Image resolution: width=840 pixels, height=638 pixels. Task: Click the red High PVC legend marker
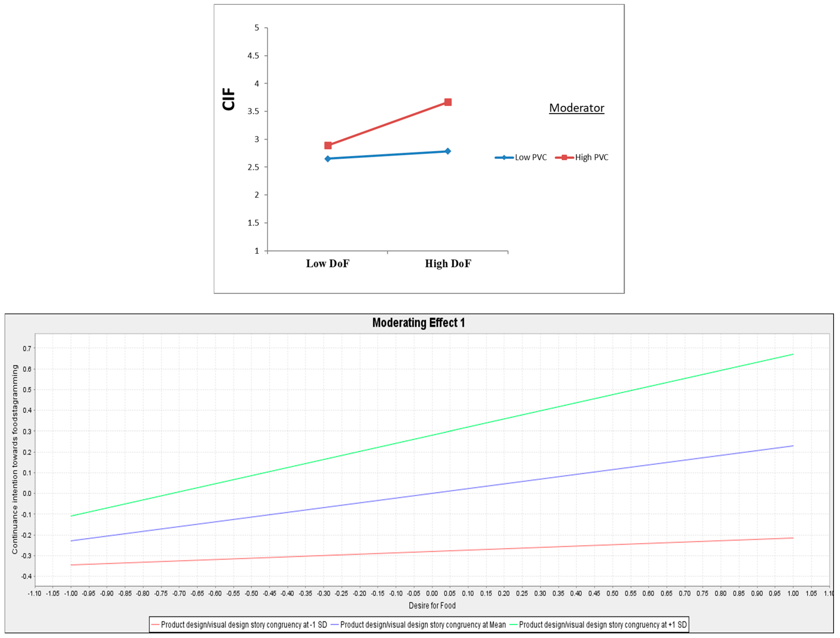coord(564,158)
